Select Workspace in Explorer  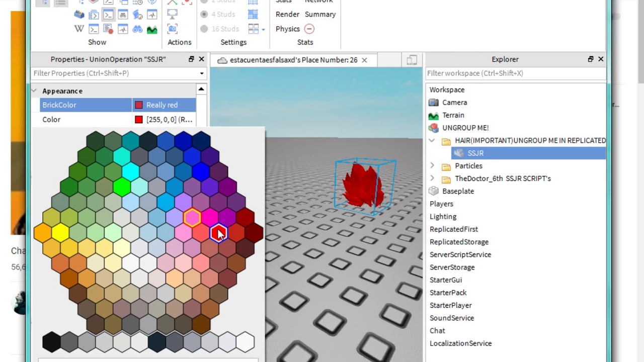(447, 89)
